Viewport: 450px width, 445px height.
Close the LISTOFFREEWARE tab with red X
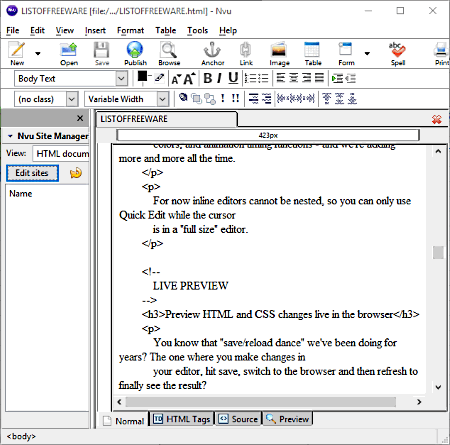pos(437,119)
